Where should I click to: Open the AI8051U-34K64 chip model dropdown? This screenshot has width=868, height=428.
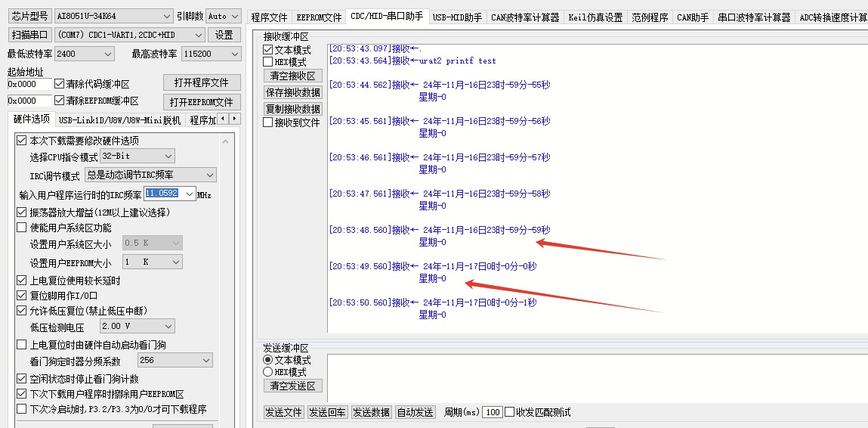click(114, 17)
